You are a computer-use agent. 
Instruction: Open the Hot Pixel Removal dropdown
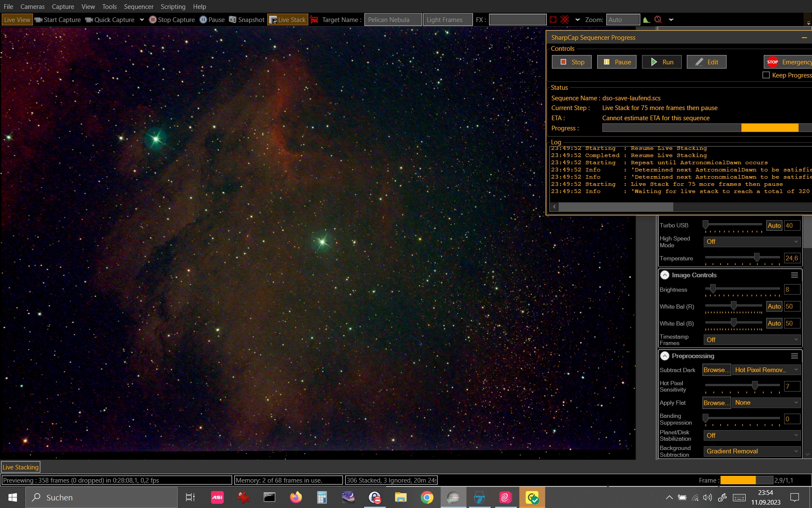(766, 370)
